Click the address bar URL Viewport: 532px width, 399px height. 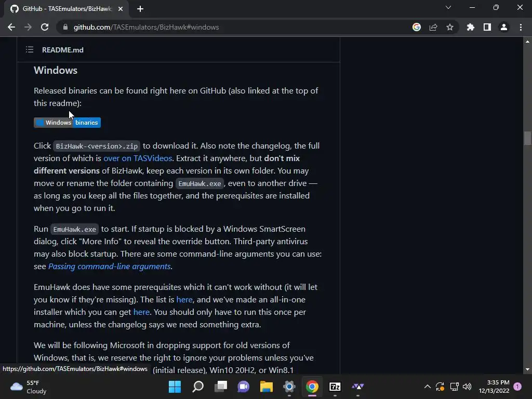click(x=146, y=27)
